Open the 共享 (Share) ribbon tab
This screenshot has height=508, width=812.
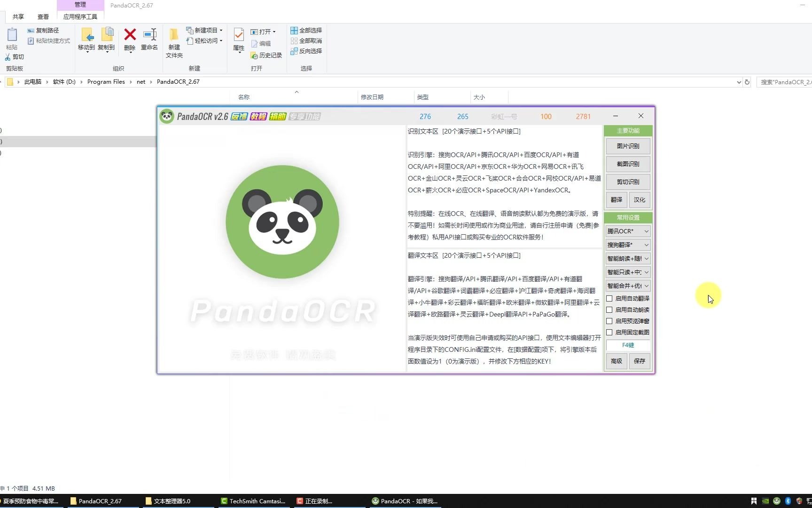[x=18, y=17]
